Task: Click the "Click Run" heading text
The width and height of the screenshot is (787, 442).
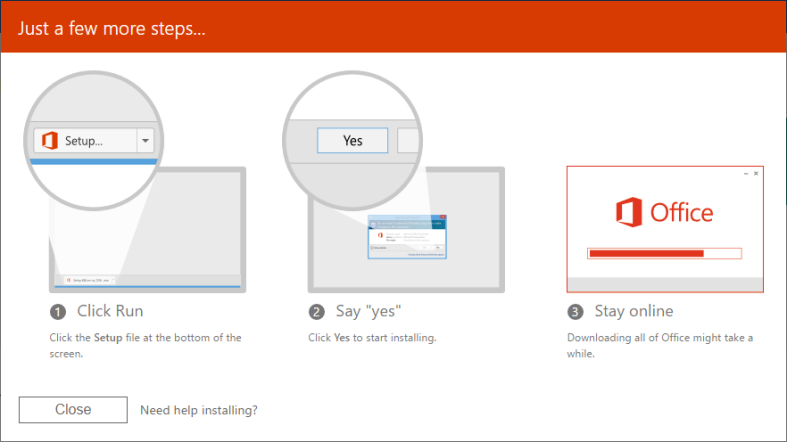Action: [x=110, y=311]
